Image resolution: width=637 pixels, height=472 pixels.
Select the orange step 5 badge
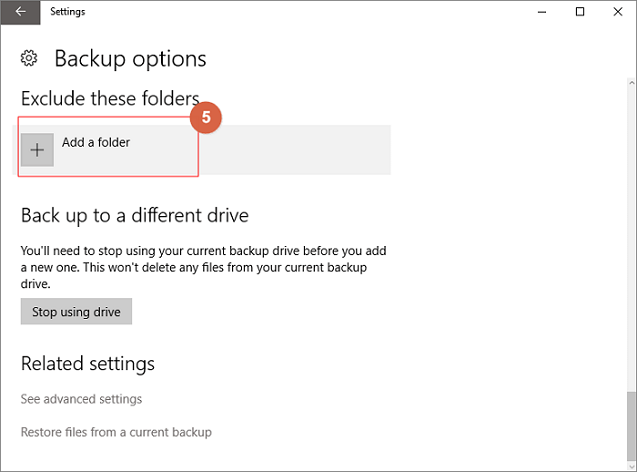click(x=206, y=117)
